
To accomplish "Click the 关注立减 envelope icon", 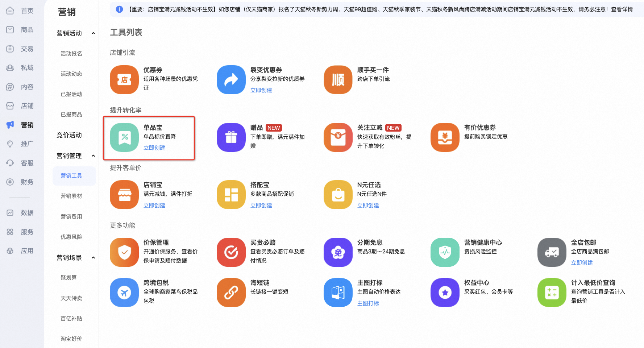I will coord(338,137).
